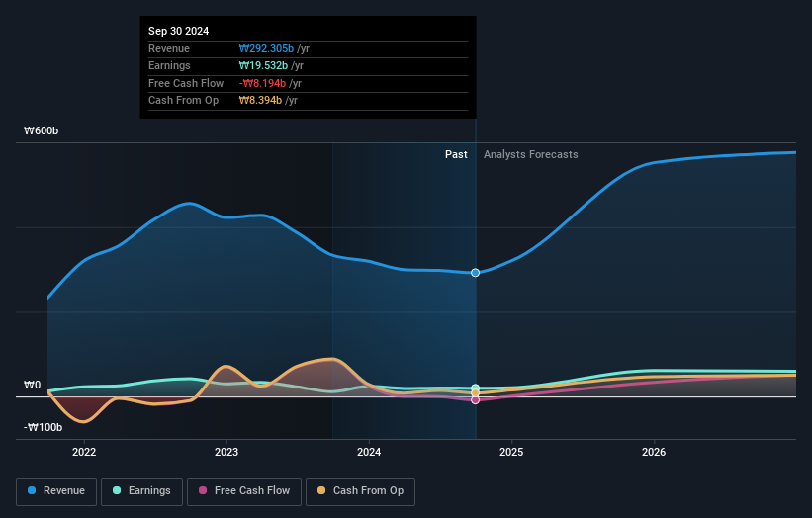
Task: Toggle the Cash From Op legend series
Action: click(x=360, y=491)
